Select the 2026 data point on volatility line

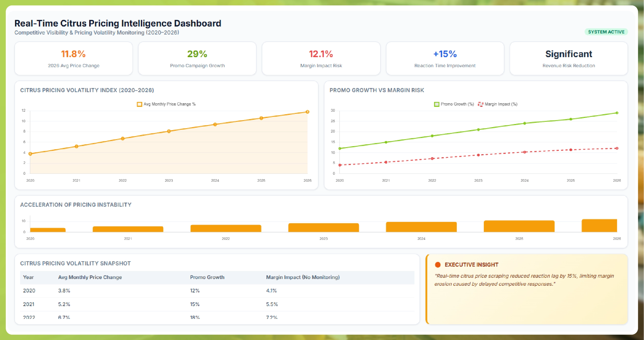point(307,112)
